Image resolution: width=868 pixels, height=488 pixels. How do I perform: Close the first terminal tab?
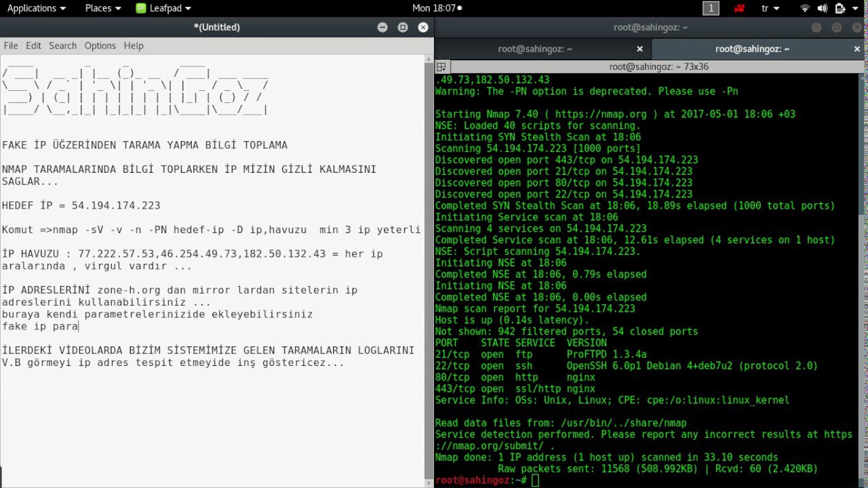click(x=639, y=49)
